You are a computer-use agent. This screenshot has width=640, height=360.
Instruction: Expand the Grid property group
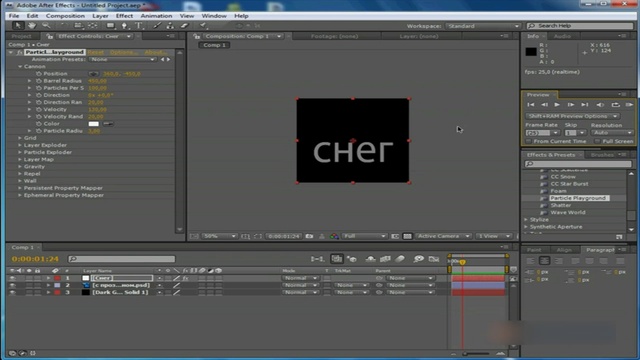[x=20, y=138]
